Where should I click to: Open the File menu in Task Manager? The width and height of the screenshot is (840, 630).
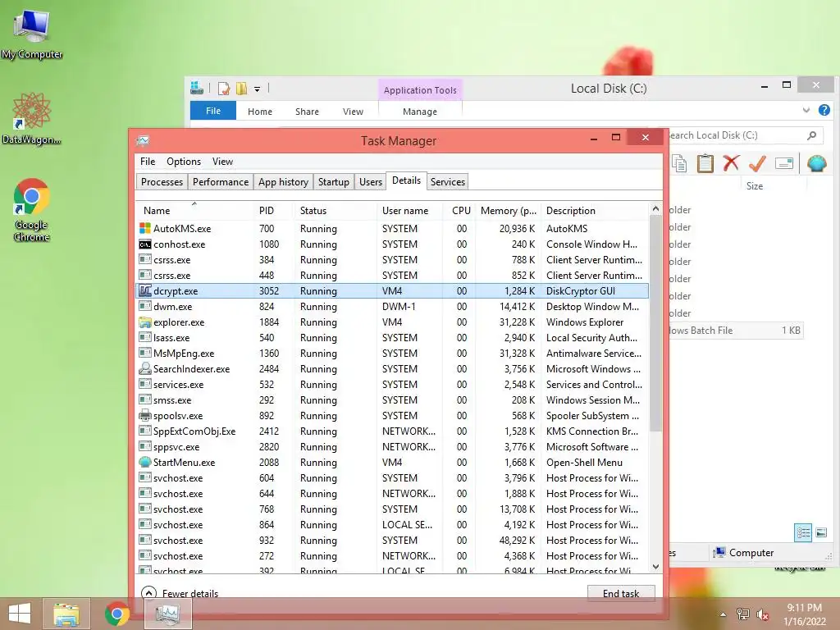(148, 162)
